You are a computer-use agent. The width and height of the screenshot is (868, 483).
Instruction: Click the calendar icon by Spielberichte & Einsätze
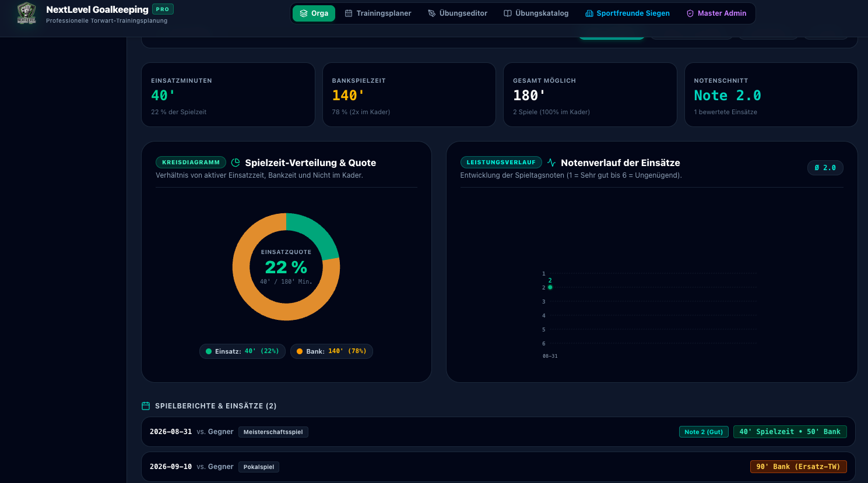(x=146, y=406)
